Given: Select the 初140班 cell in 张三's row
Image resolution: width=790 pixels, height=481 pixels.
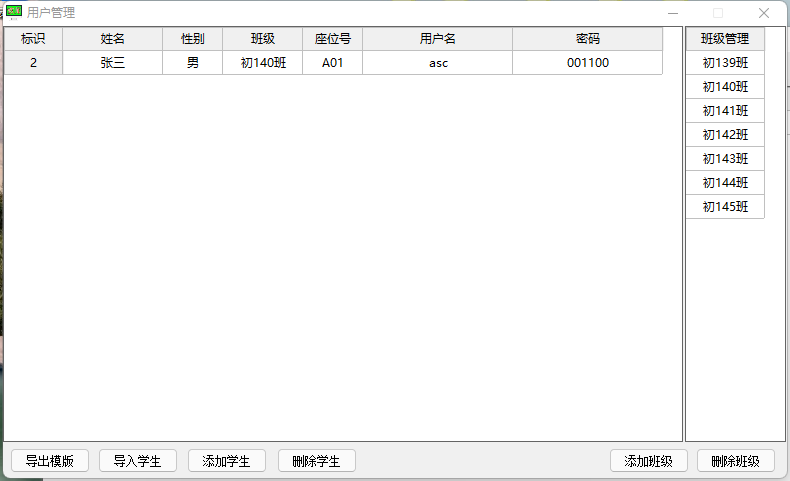Looking at the screenshot, I should (262, 62).
